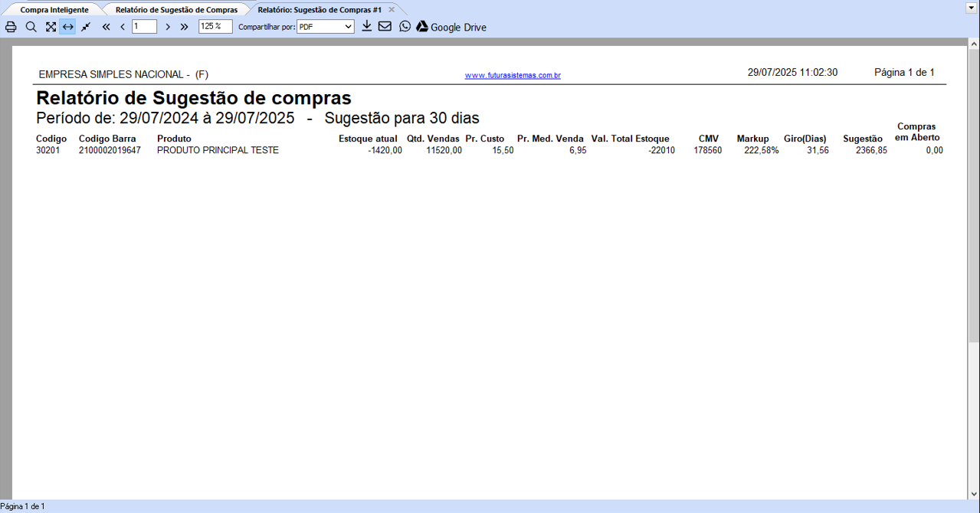Screen dimensions: 980x513
Task: Switch to the Compra Inteligente tab
Action: coord(54,10)
